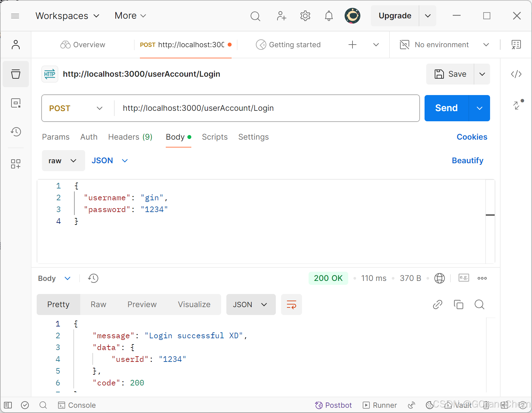Switch to the Overview tab
This screenshot has height=413, width=532.
click(83, 45)
